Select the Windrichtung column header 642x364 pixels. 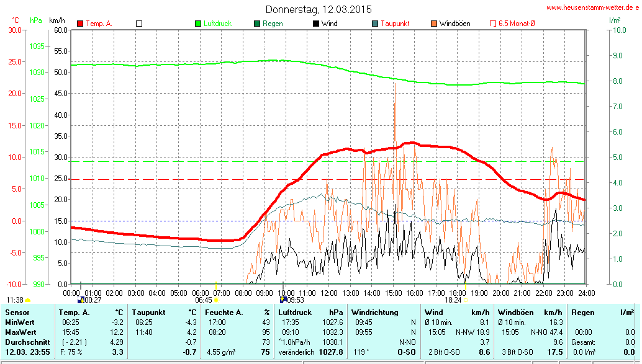(x=374, y=313)
